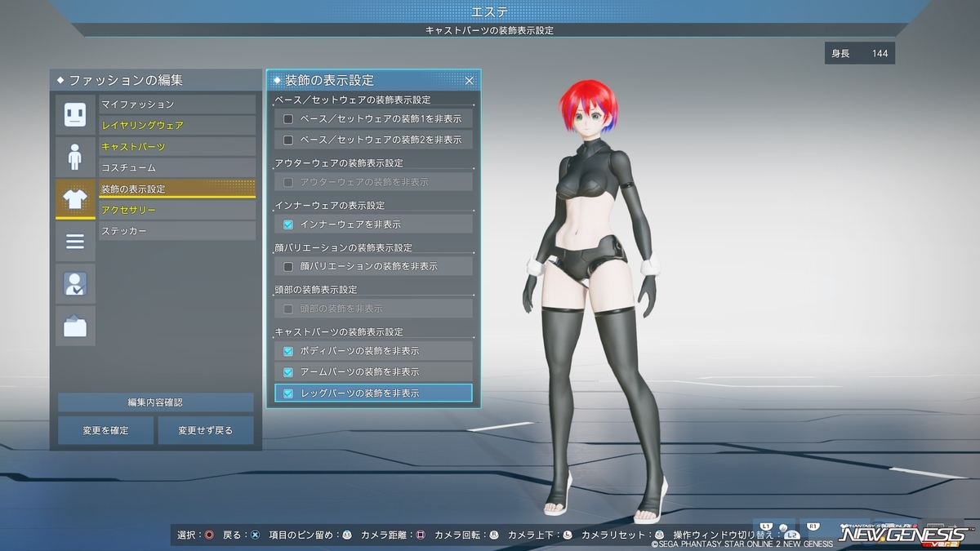Select レイヤリングウェア menu entry
Screen dimensions: 980x551
point(176,126)
